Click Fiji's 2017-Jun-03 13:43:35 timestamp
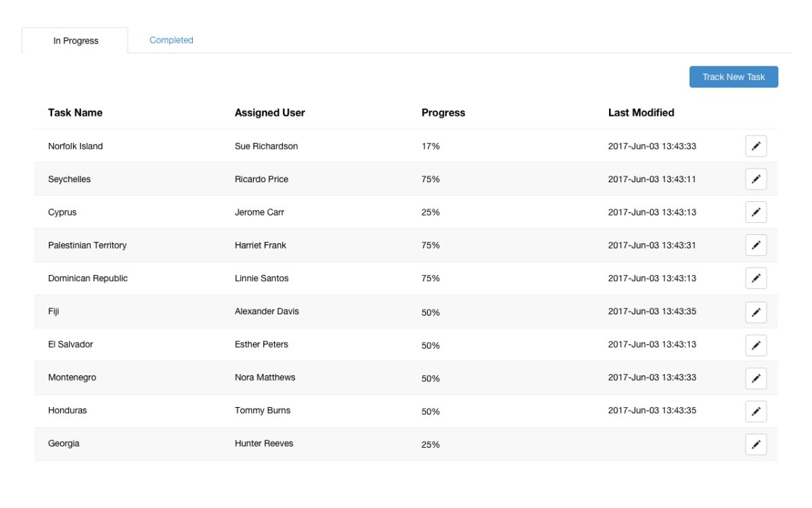812x508 pixels. [652, 312]
